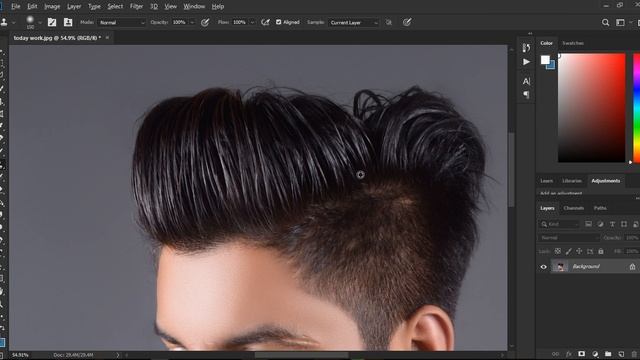Viewport: 640px width, 360px height.
Task: Expand the Opacity slider arrow
Action: click(192, 22)
